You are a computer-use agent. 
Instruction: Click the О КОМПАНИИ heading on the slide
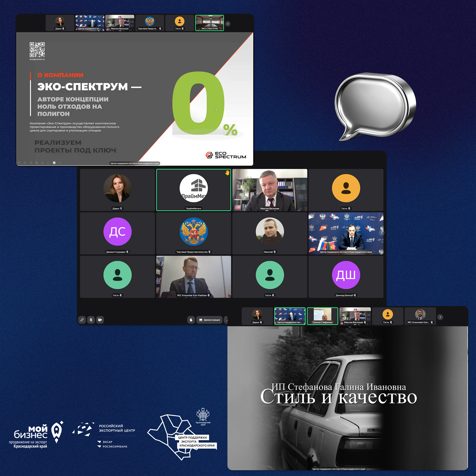(x=60, y=75)
